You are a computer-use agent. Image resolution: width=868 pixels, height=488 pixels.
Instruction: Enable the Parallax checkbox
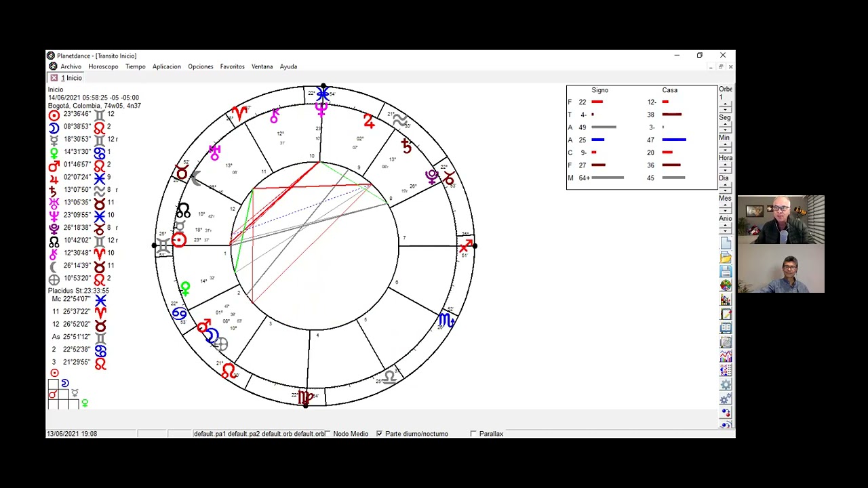pos(473,434)
